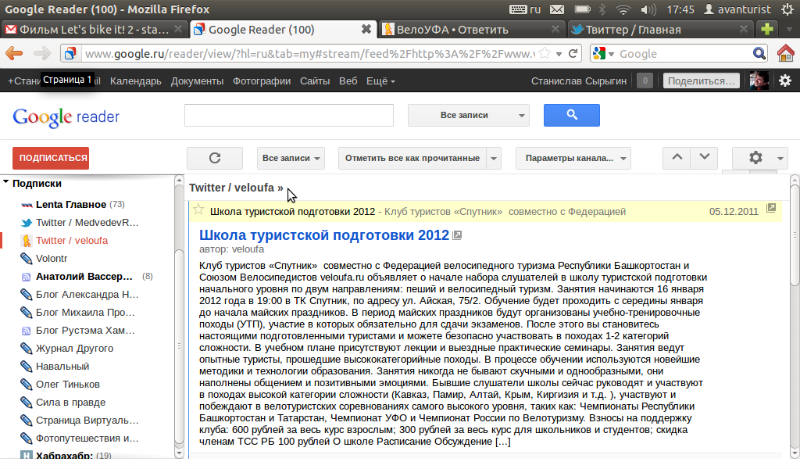Viewport: 800px width, 469px height.
Task: Click the Firefox forward arrow button
Action: click(x=42, y=53)
